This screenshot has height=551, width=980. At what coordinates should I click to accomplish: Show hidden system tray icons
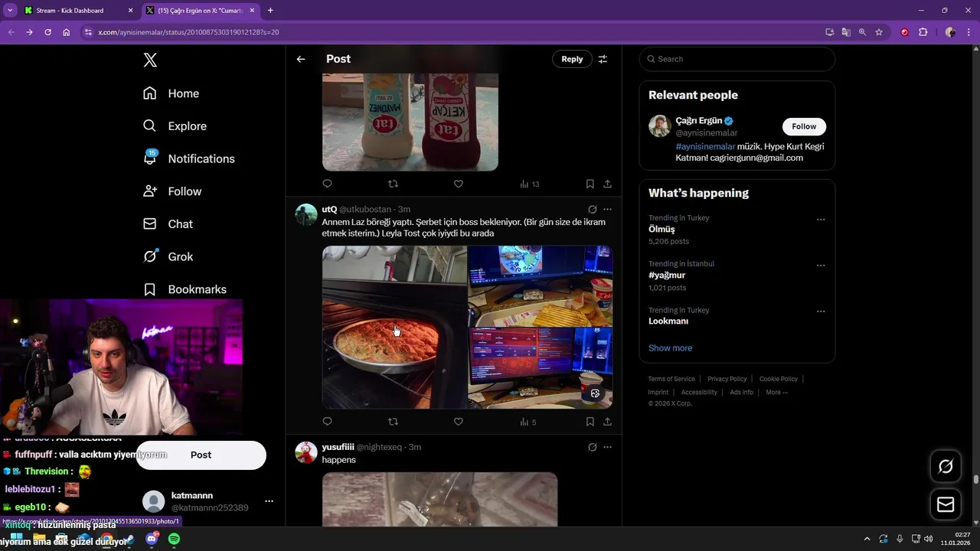[x=867, y=539]
